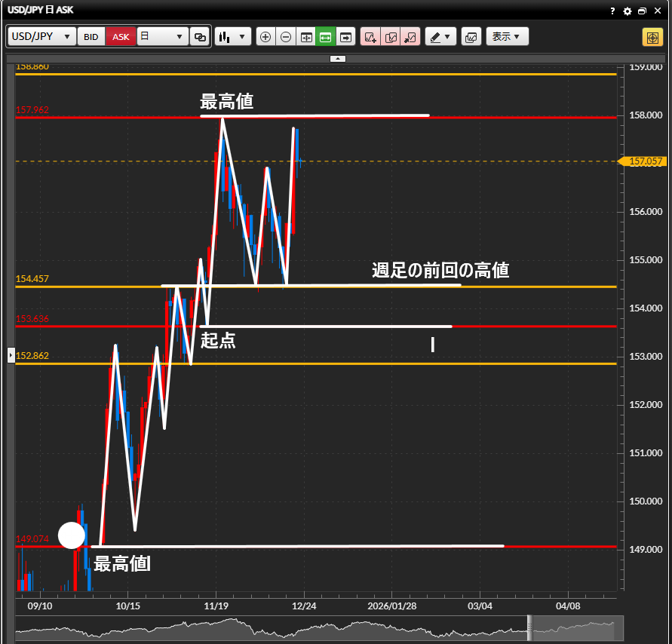Screen dimensions: 672x644
Task: Zoom out with the minus magnifier icon
Action: (286, 37)
